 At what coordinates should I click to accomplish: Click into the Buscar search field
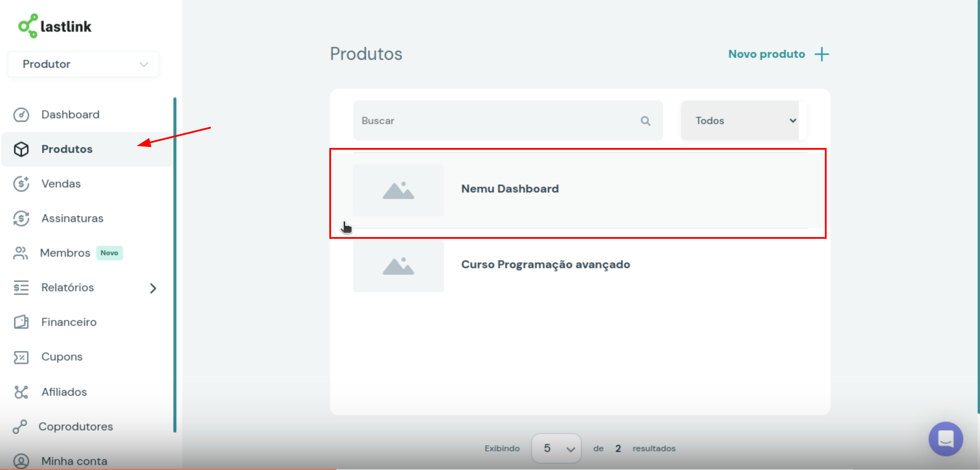(495, 121)
